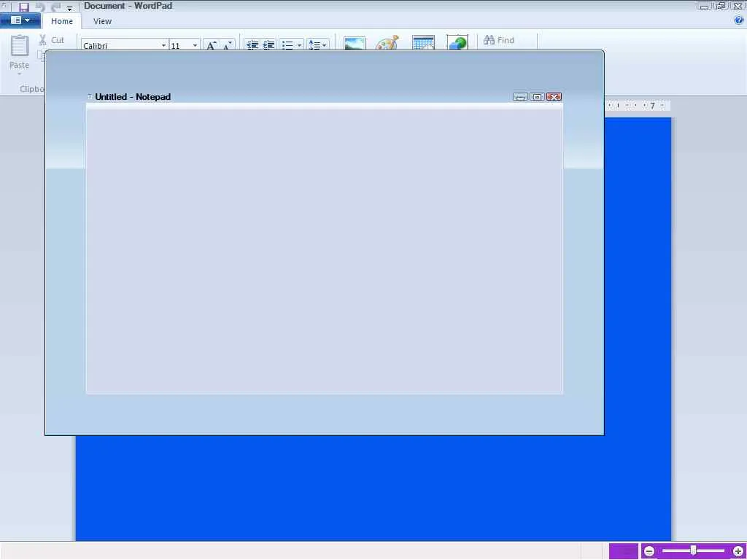The height and width of the screenshot is (560, 747).
Task: Click the ruler at the 7 mark
Action: pyautogui.click(x=653, y=106)
